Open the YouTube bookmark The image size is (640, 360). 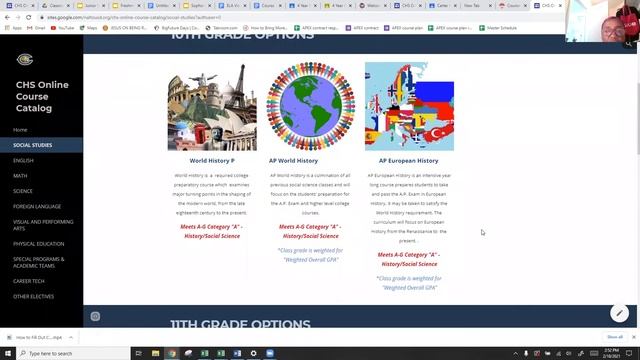(x=62, y=28)
